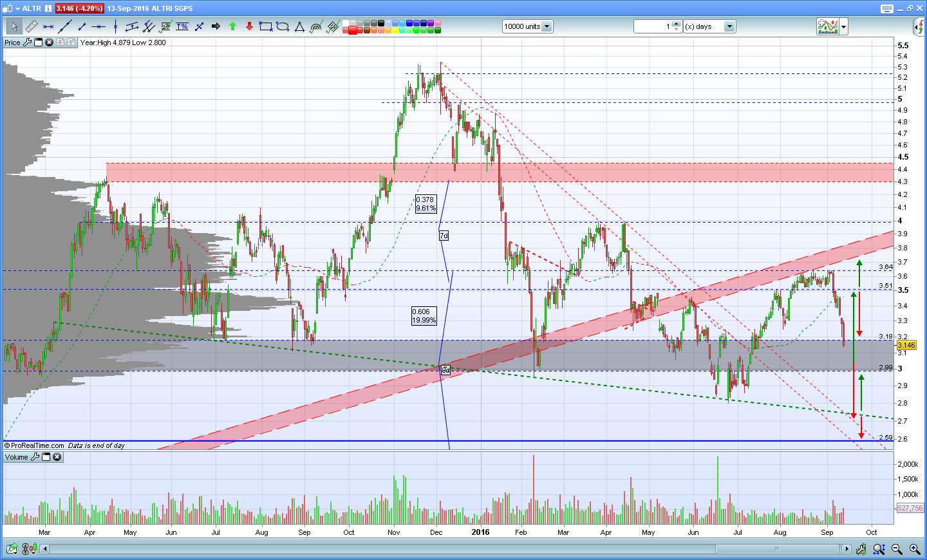Pick the ruler measurement tool
Screen dimensions: 927x560
tap(31, 26)
